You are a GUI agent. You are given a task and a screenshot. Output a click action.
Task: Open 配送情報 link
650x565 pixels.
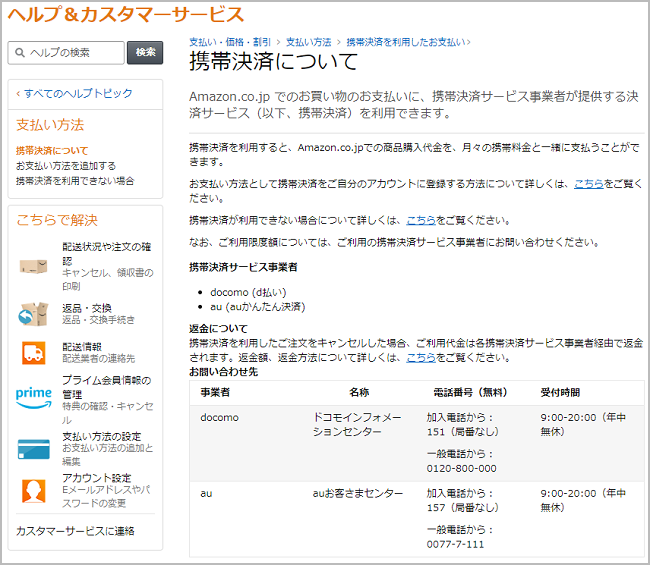click(x=82, y=347)
